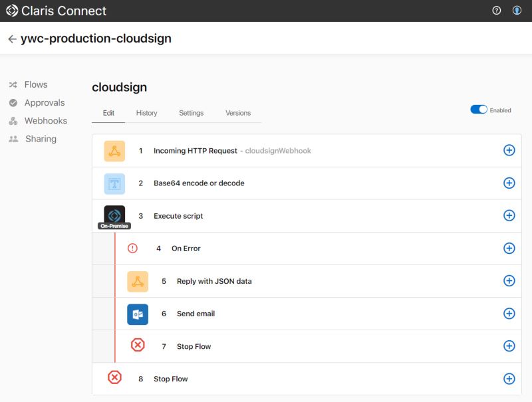The image size is (532, 402).
Task: Click the Approvals checkmark icon in sidebar
Action: tap(13, 103)
